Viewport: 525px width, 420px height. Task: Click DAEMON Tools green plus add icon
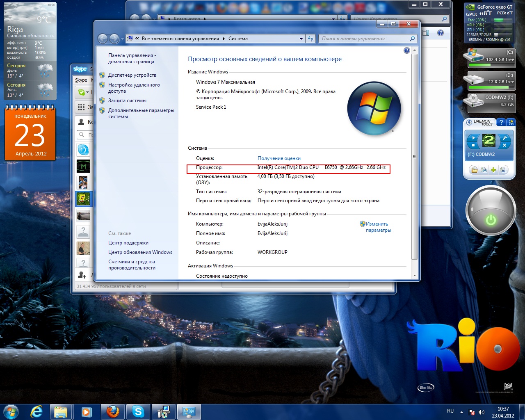(x=493, y=170)
